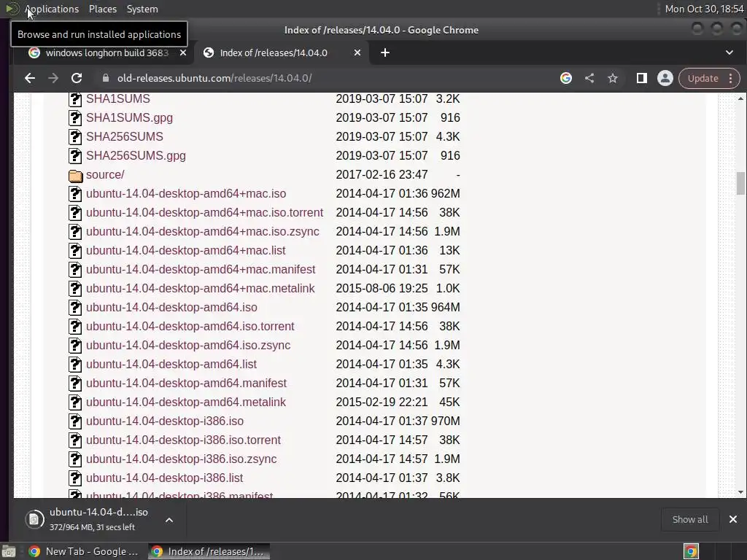Click file icon beside SHA1SUMS
Screen dimensions: 747x560
click(x=75, y=99)
